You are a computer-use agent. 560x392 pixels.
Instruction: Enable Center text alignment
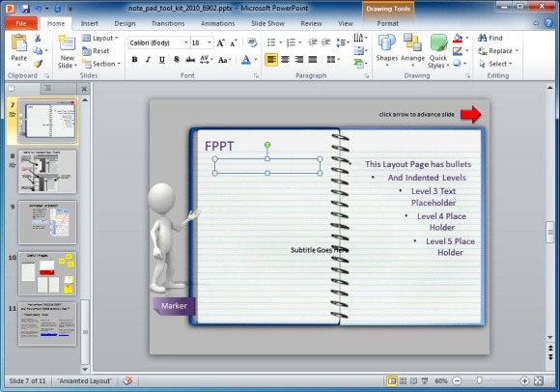click(285, 60)
